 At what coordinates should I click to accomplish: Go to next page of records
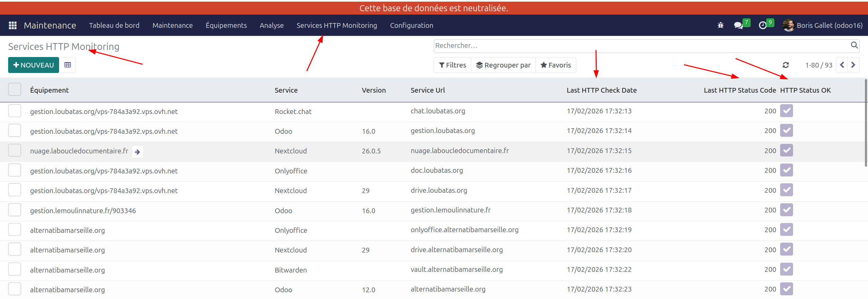tap(853, 65)
